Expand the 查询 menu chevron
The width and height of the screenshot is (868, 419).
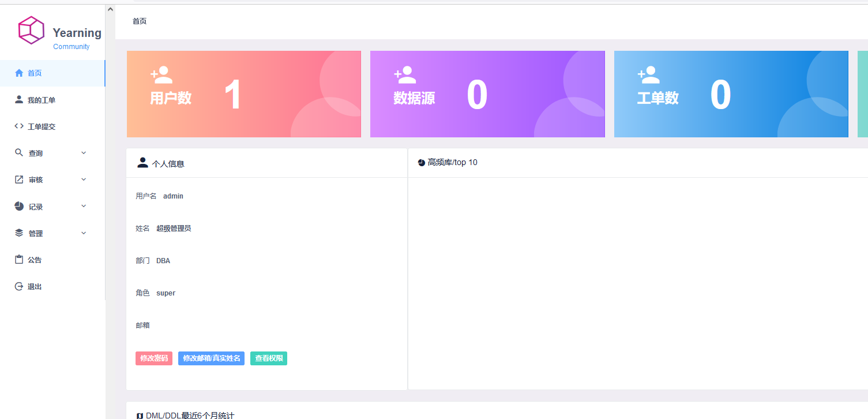pyautogui.click(x=84, y=153)
